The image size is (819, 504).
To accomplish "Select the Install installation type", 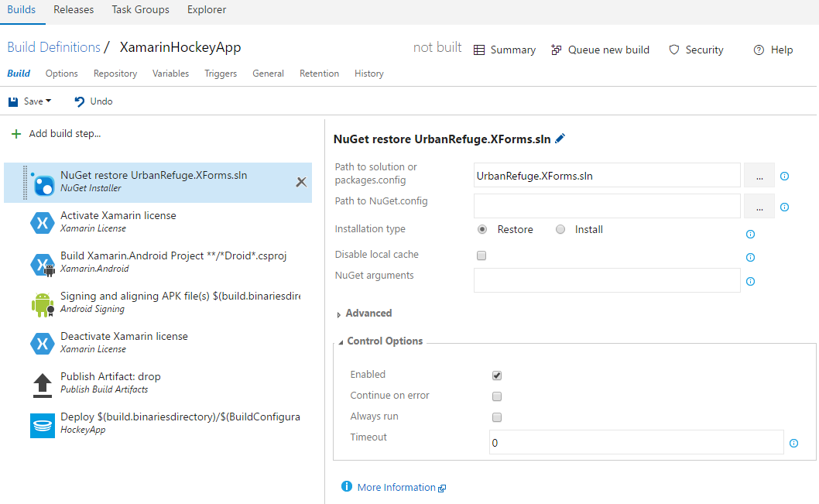I will click(560, 229).
